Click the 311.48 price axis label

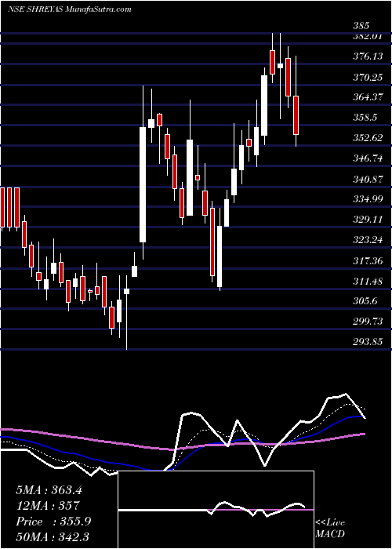tap(368, 281)
